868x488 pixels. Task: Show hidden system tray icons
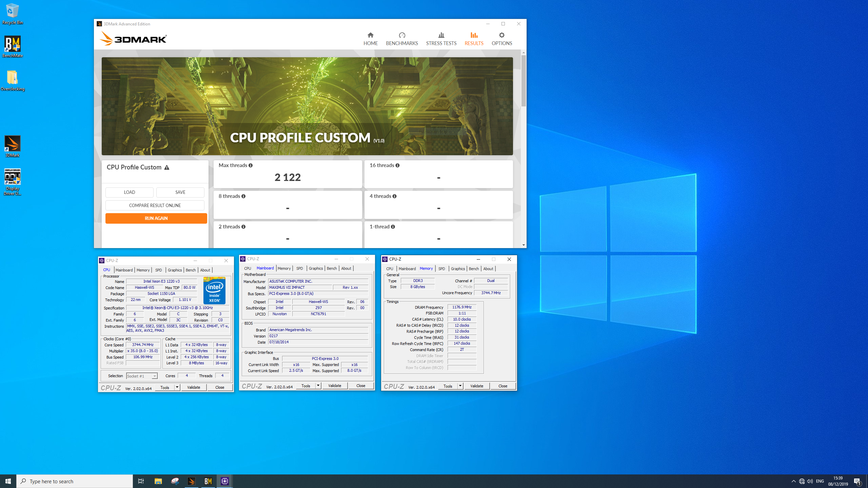[793, 481]
